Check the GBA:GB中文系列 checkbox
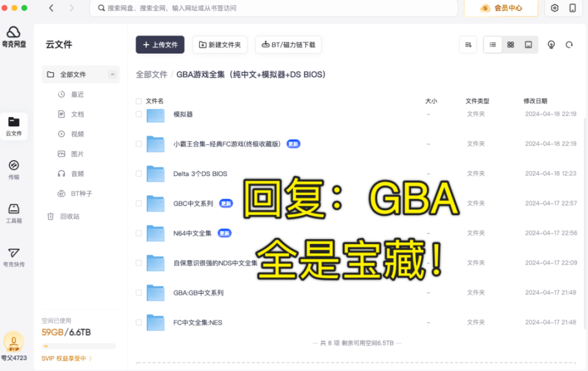 139,293
